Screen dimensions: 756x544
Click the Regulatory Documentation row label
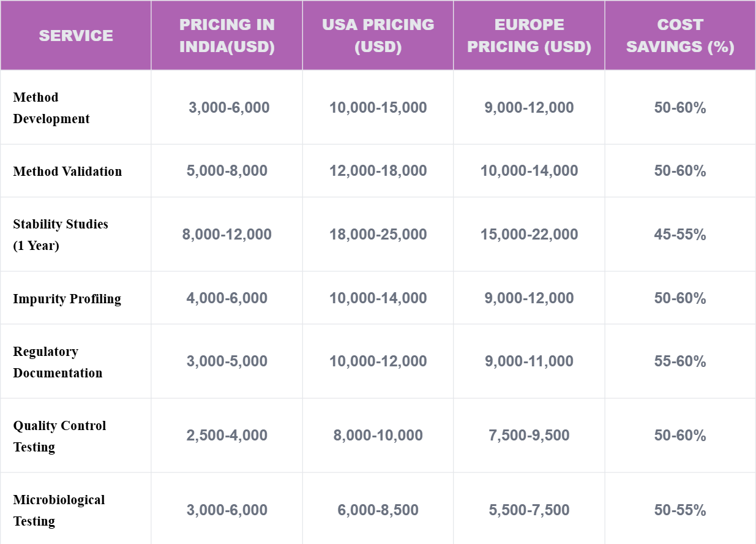click(58, 362)
